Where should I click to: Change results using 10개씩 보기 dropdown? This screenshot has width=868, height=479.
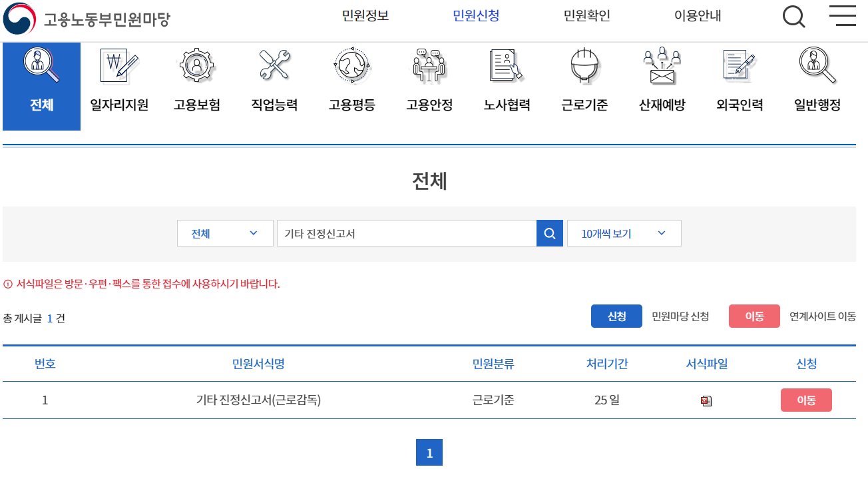623,233
